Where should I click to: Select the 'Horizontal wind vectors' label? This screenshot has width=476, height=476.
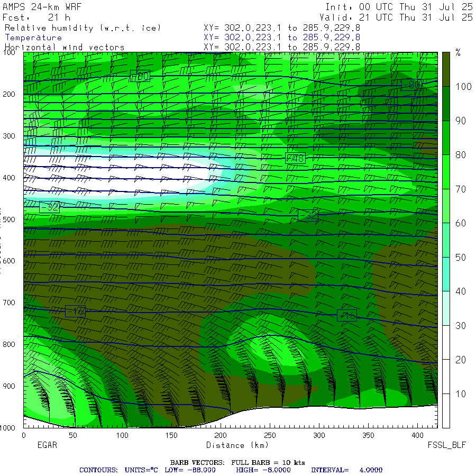(x=65, y=47)
